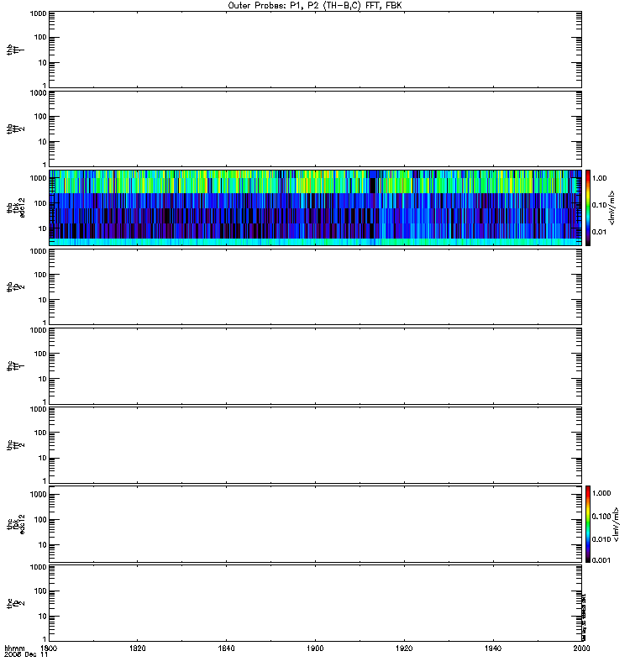Viewport: 630px width, 672px height.
Task: Click the 1940 time axis label
Action: (x=493, y=648)
